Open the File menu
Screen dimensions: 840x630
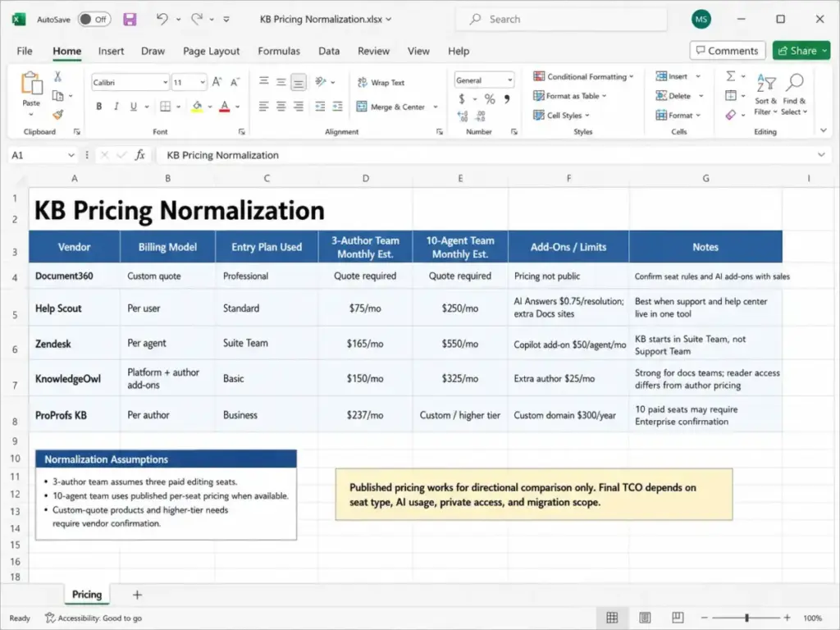point(25,51)
